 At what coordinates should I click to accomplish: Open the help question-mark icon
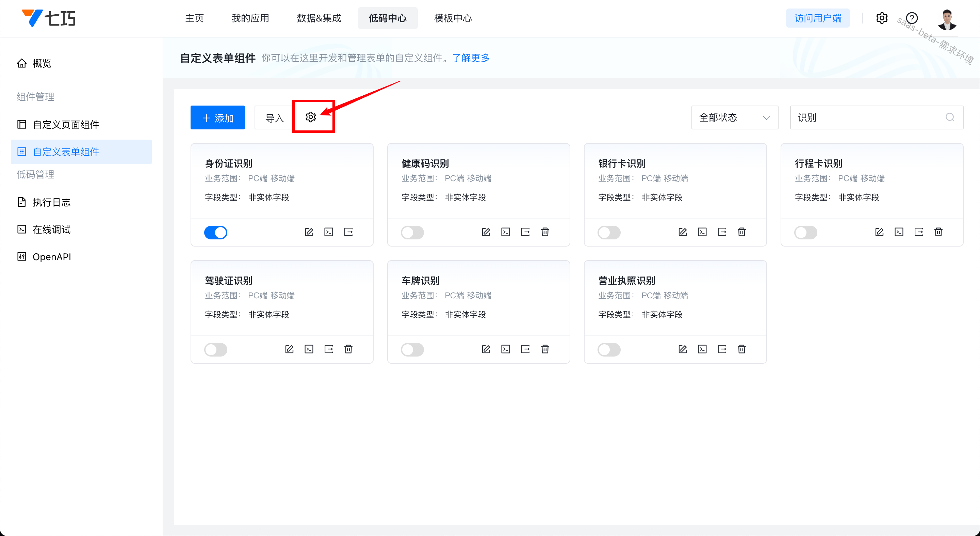coord(912,18)
